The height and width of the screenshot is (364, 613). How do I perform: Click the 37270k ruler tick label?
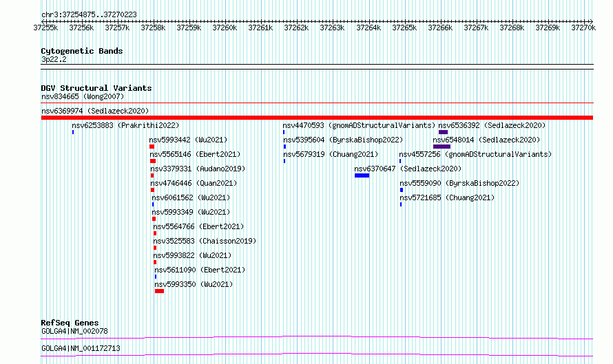pos(583,28)
